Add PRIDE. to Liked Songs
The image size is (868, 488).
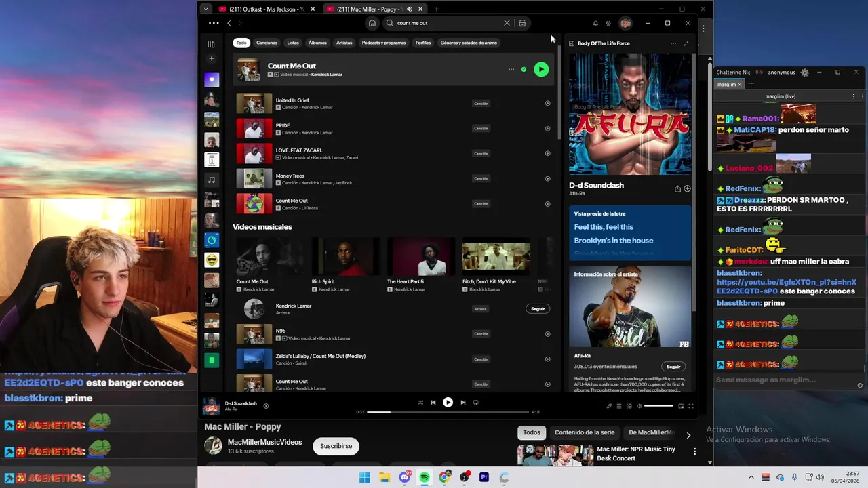click(x=547, y=128)
